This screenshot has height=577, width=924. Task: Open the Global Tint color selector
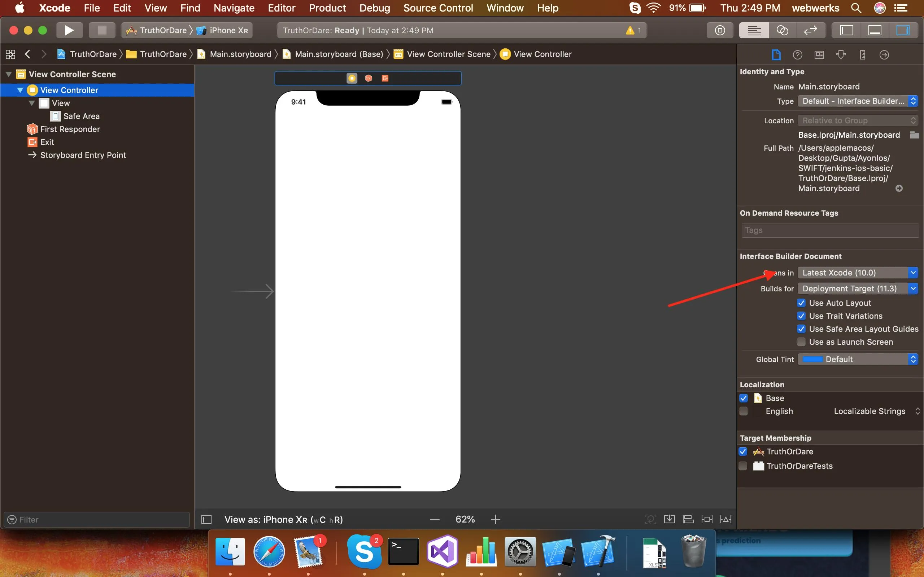(857, 359)
